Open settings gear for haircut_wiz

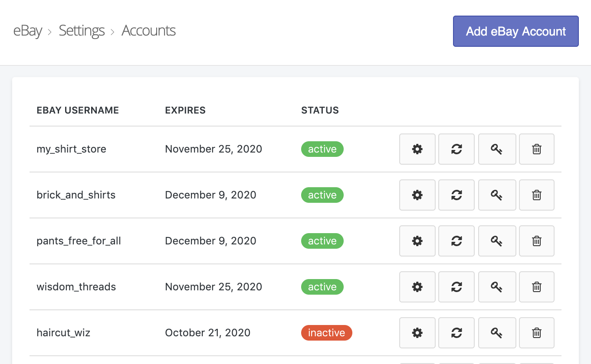[x=417, y=332]
